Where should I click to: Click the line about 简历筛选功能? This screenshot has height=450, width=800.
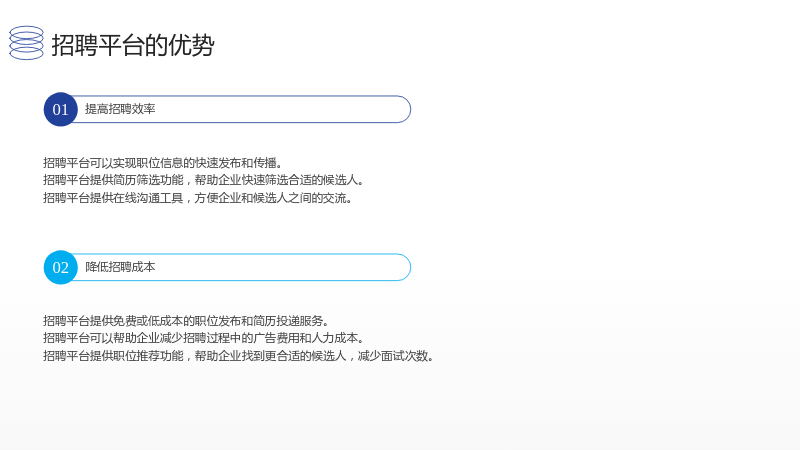[x=204, y=180]
